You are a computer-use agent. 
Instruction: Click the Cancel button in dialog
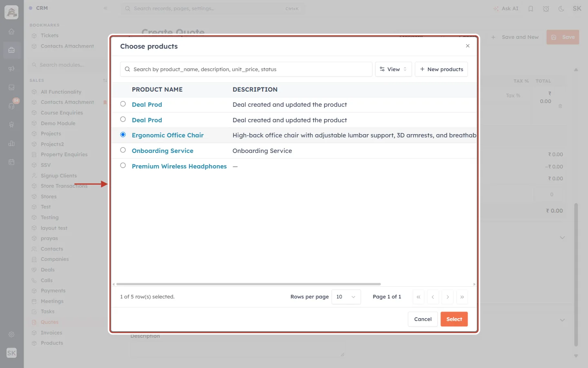pos(423,319)
